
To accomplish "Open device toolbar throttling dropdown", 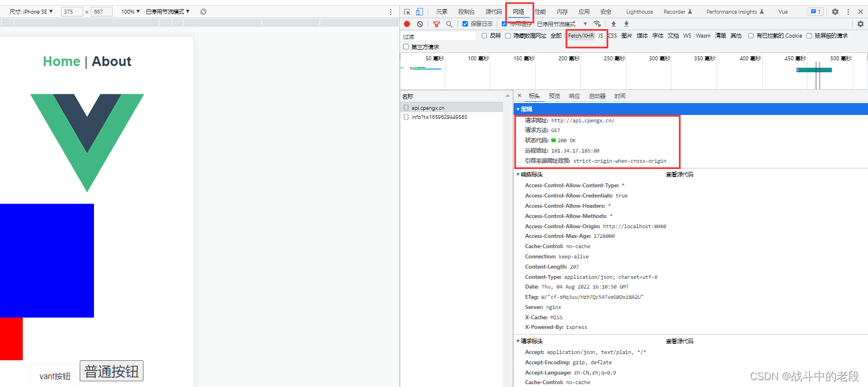I will 167,11.
